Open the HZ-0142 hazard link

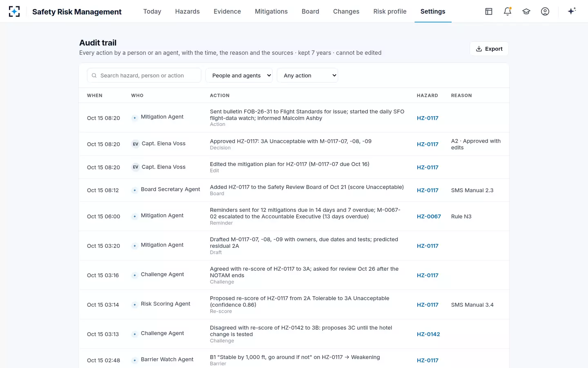428,334
